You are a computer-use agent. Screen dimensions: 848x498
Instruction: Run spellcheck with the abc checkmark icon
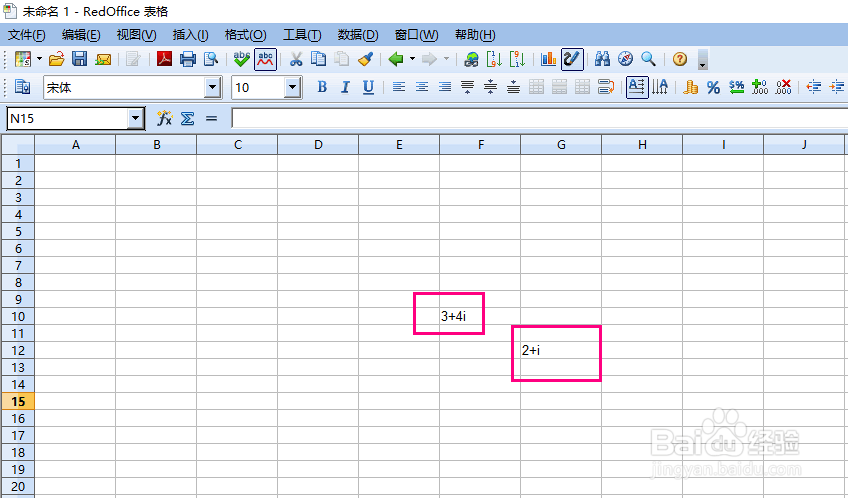241,59
